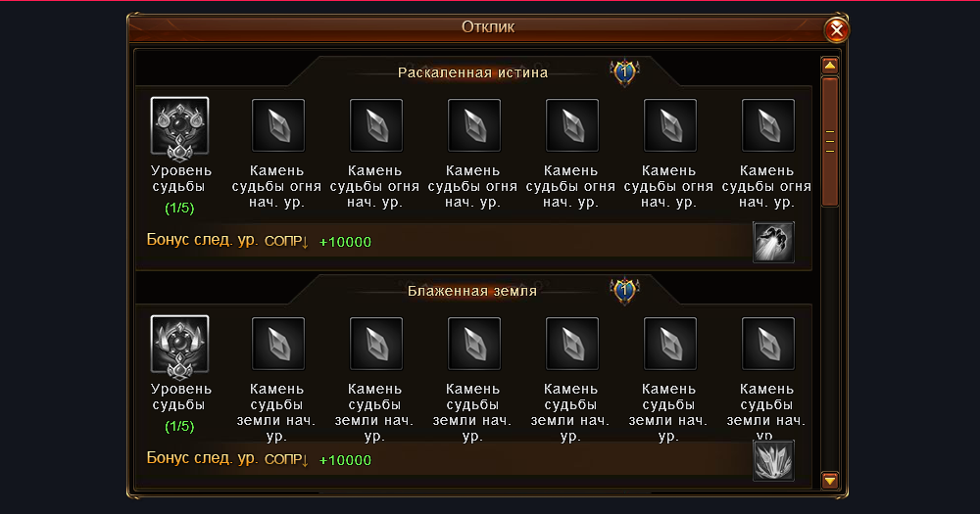This screenshot has height=514, width=980.
Task: Select the first Камень судьбы огня slot
Action: point(277,126)
